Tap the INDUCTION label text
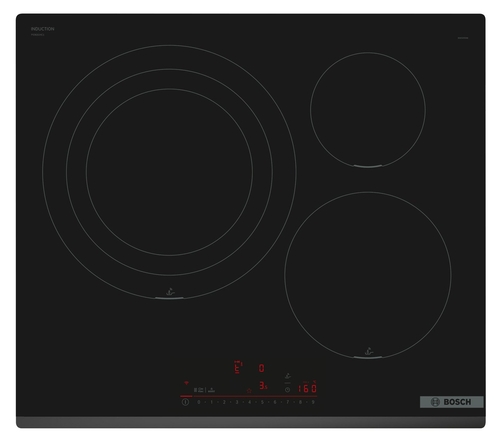500x443 pixels. pyautogui.click(x=43, y=29)
